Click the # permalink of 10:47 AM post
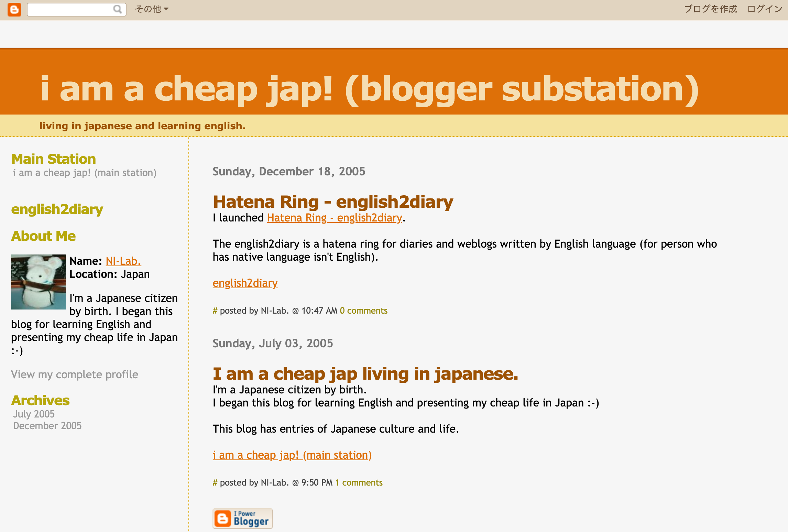This screenshot has width=788, height=532. 215,311
